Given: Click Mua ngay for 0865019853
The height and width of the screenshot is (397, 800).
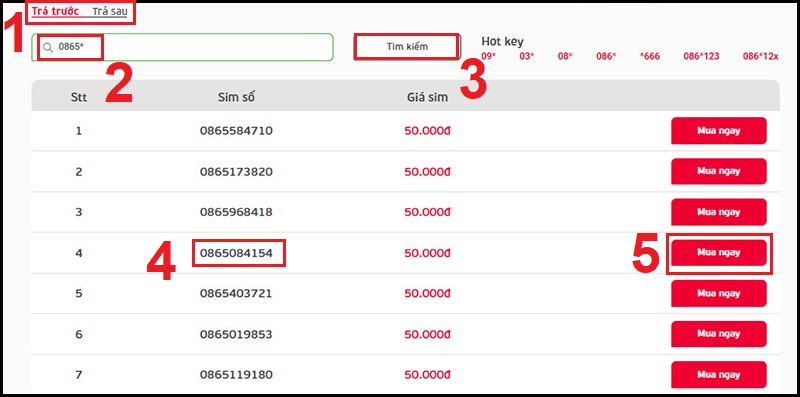Looking at the screenshot, I should click(718, 334).
